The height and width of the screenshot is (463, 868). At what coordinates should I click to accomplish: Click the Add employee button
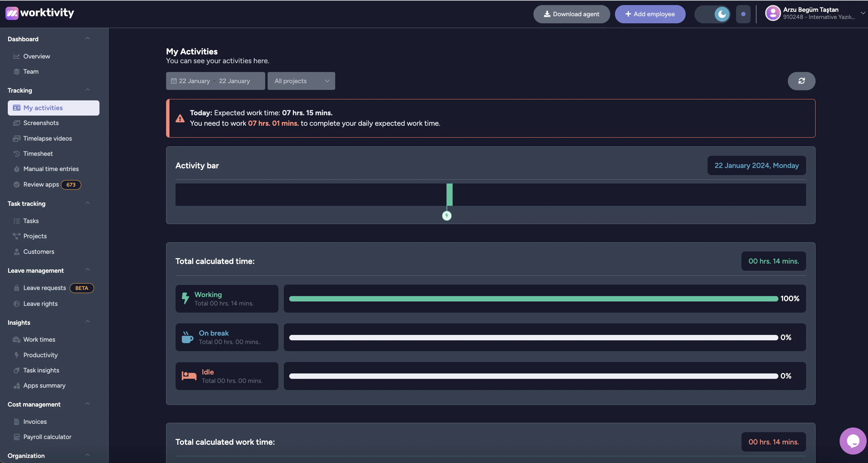tap(650, 14)
